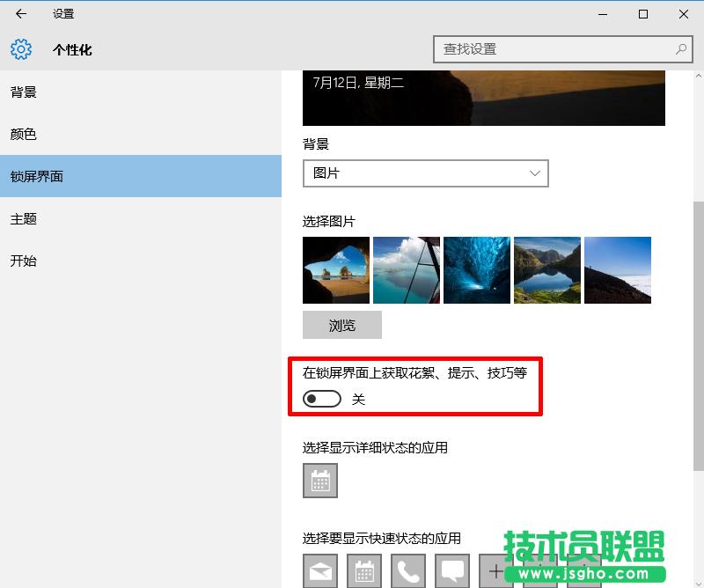Select the Phone quick status app icon
The width and height of the screenshot is (704, 588).
pos(407,570)
